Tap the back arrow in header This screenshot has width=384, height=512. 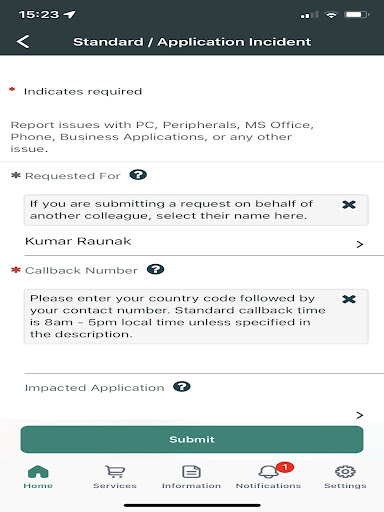23,42
